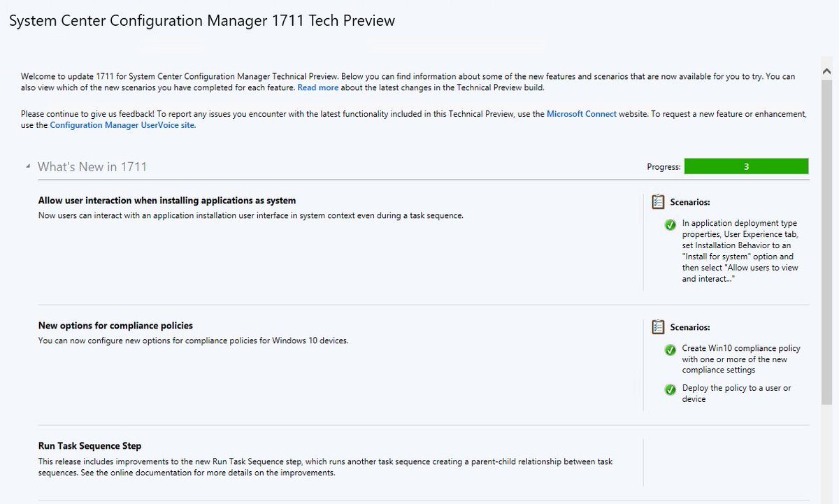Click the 'In application deployment type properties' scenario text
This screenshot has width=839, height=504.
coord(740,251)
